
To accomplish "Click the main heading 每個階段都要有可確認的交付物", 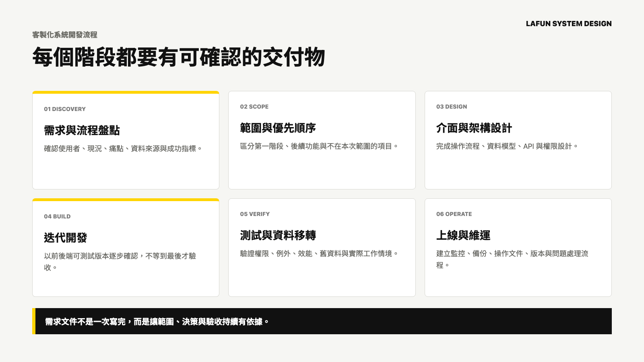I will coord(179,57).
